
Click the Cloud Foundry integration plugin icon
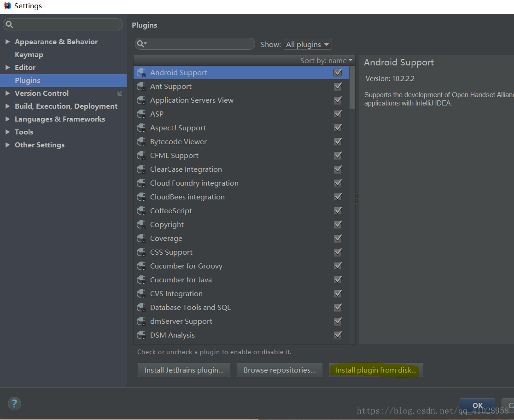[141, 183]
